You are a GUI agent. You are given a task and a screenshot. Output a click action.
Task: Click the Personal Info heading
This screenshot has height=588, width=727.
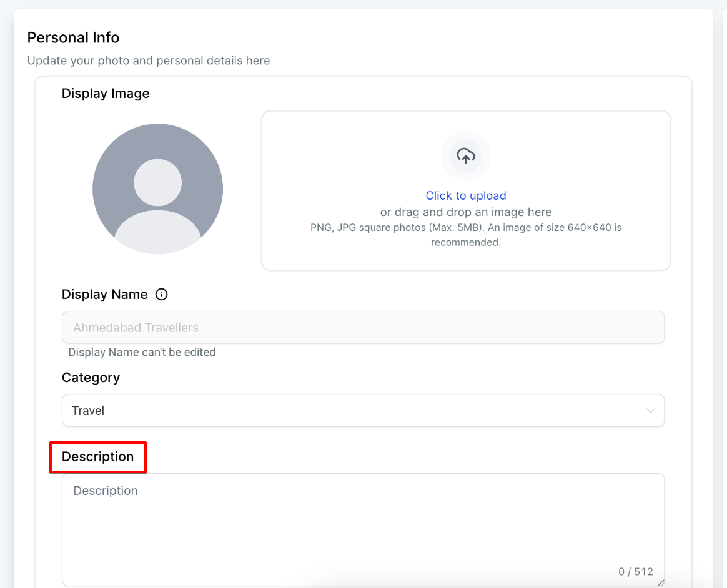click(x=73, y=37)
